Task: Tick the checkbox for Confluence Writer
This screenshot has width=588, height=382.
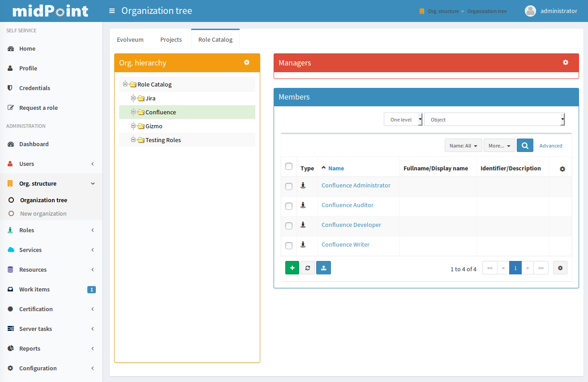Action: click(x=289, y=245)
